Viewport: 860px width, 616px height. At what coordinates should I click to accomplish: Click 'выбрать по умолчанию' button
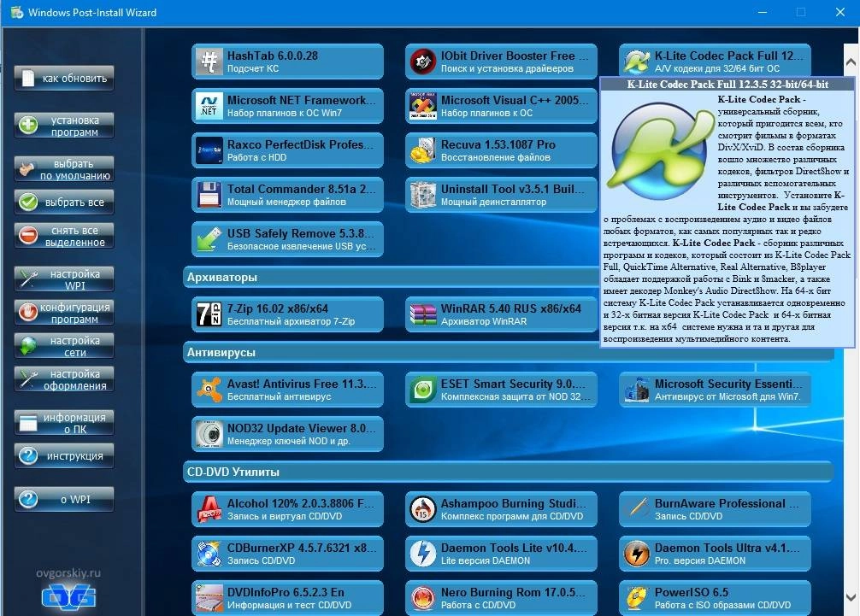pyautogui.click(x=64, y=169)
